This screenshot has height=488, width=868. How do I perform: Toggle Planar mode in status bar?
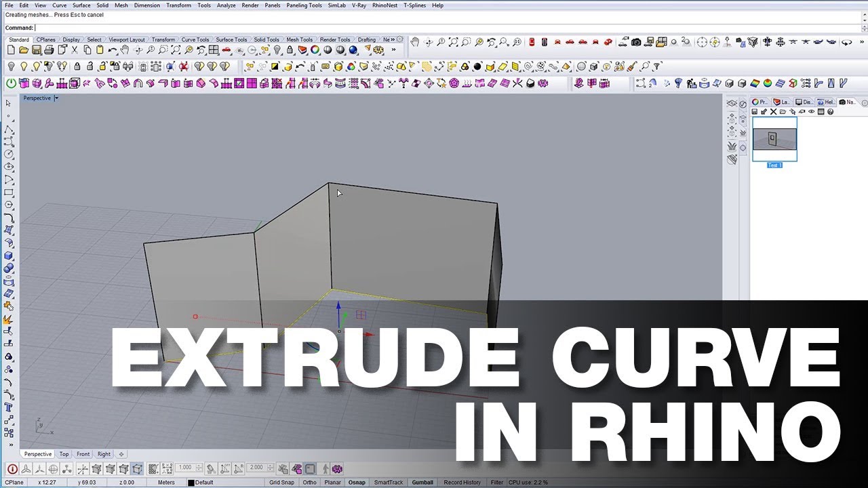click(x=332, y=483)
